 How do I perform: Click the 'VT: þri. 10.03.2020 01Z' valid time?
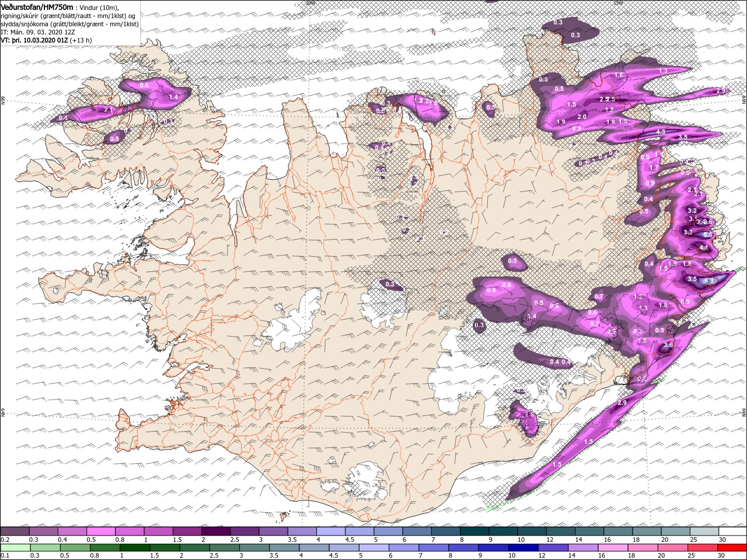[x=35, y=40]
